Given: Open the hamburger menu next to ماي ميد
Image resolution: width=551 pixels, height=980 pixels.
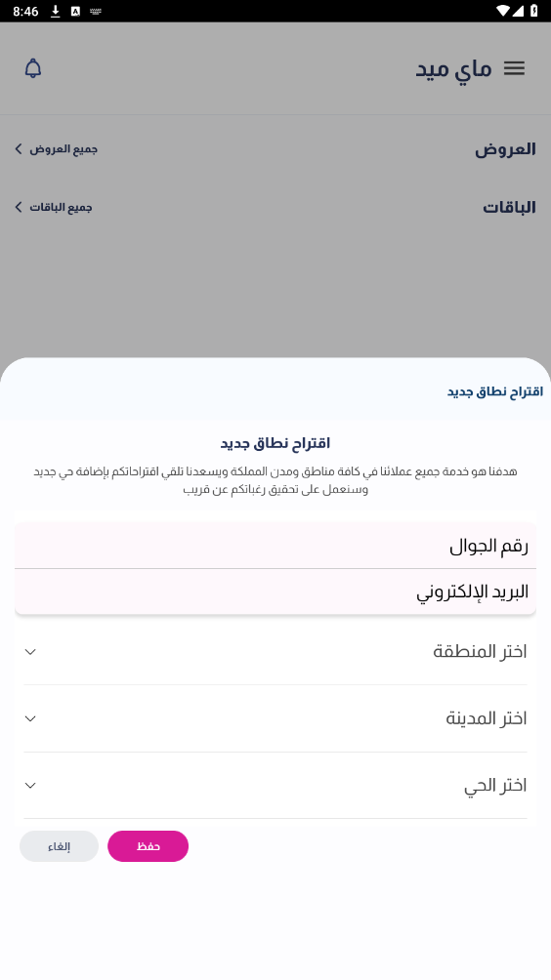Looking at the screenshot, I should coord(514,68).
